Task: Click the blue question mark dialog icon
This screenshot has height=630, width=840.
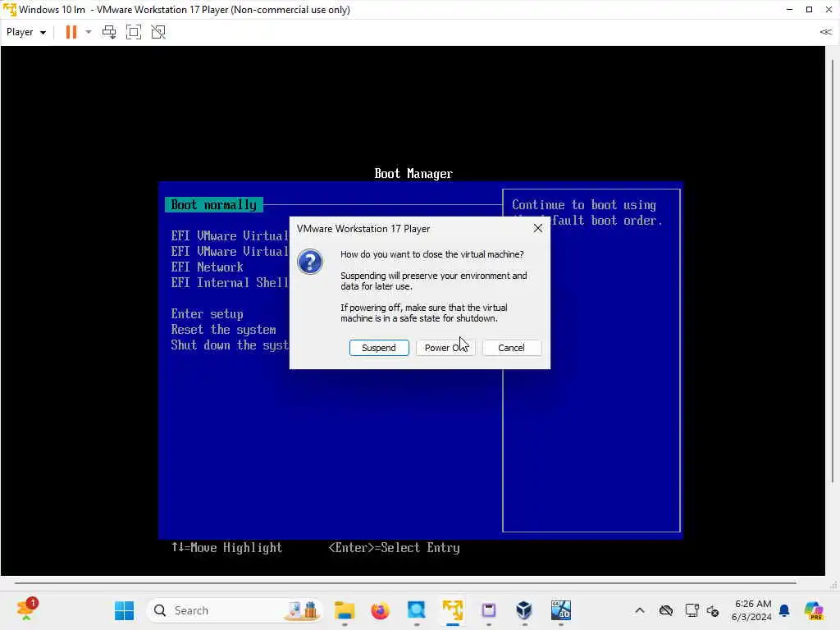Action: pos(309,262)
